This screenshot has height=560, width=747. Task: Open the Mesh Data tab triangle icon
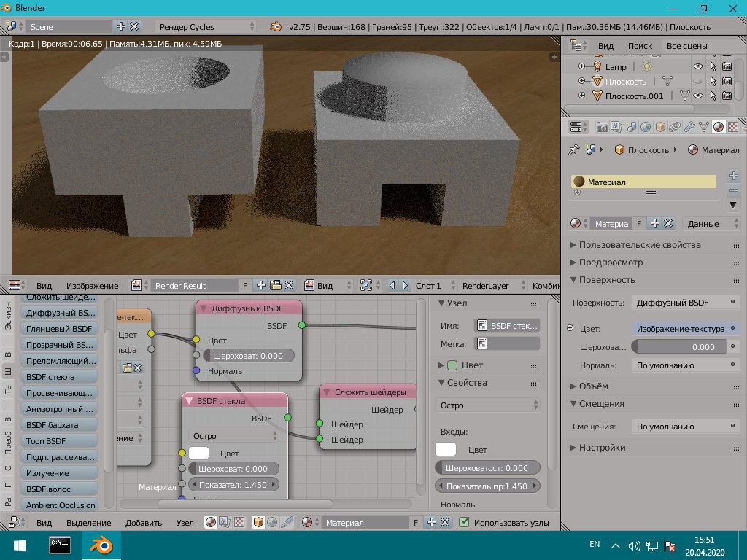pyautogui.click(x=704, y=127)
